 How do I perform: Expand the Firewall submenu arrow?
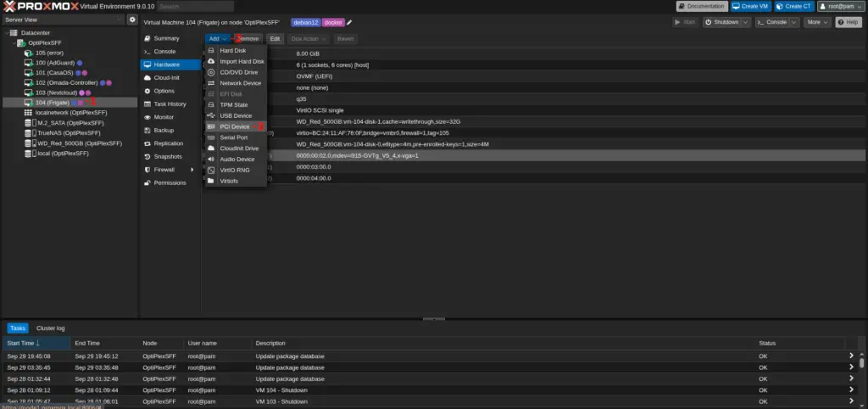coord(192,170)
